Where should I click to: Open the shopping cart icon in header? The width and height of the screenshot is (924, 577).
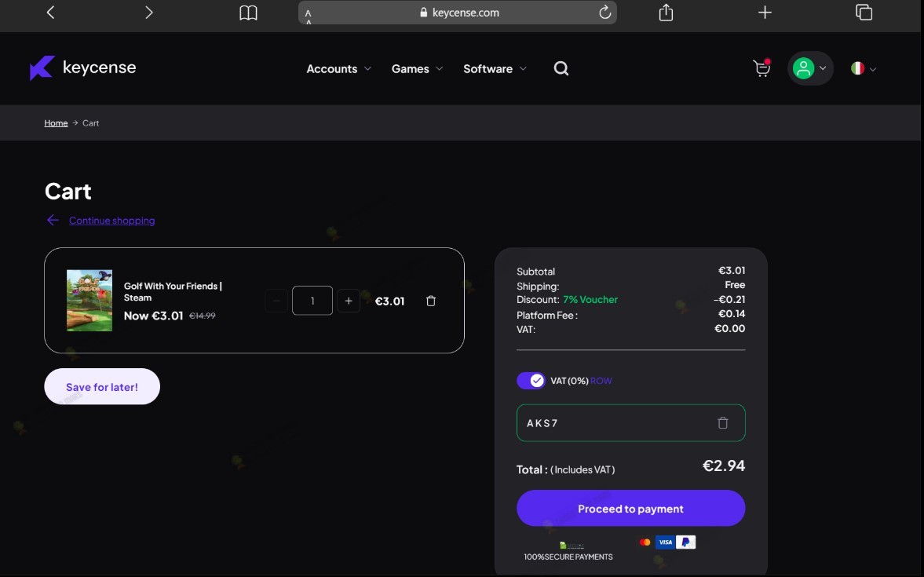click(762, 68)
